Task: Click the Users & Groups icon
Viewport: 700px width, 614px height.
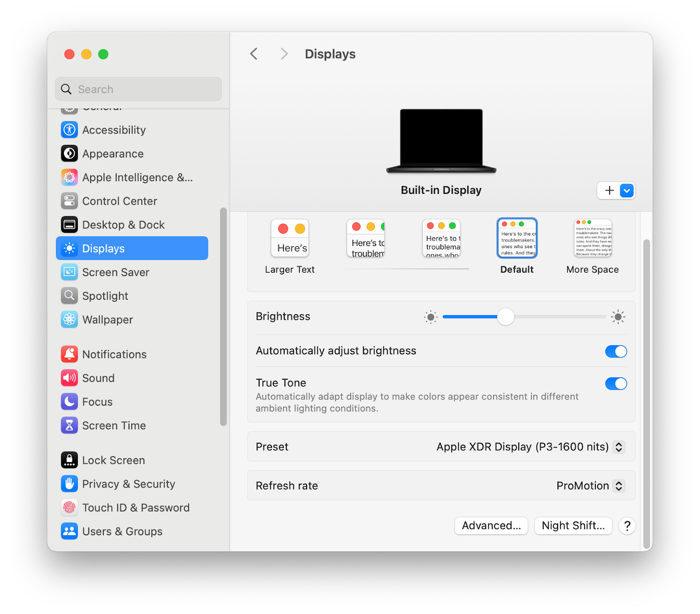Action: (x=70, y=531)
